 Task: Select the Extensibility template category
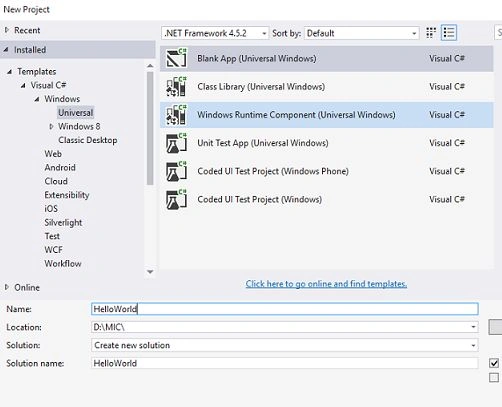[67, 195]
